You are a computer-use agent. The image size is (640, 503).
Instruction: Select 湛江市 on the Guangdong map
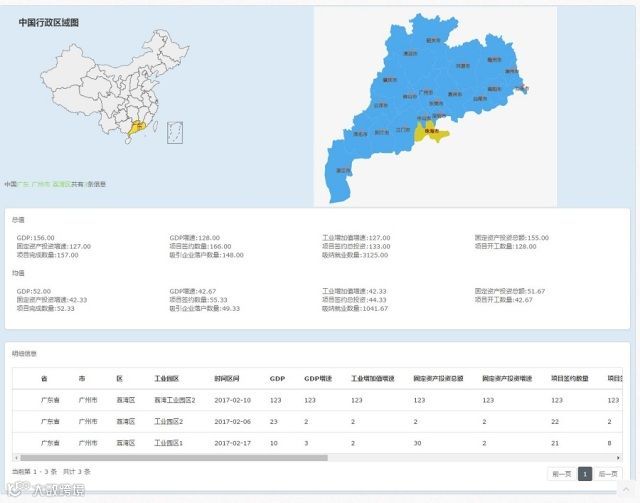pos(343,170)
